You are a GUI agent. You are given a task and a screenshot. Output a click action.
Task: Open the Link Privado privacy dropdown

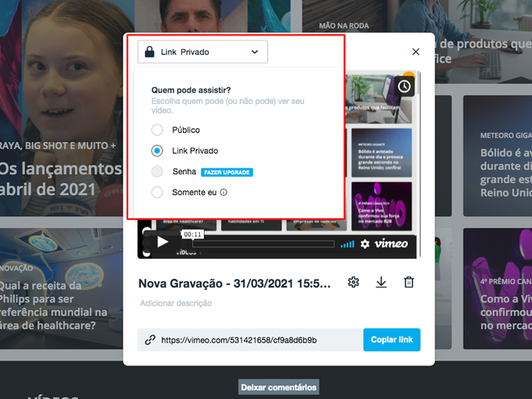click(202, 52)
